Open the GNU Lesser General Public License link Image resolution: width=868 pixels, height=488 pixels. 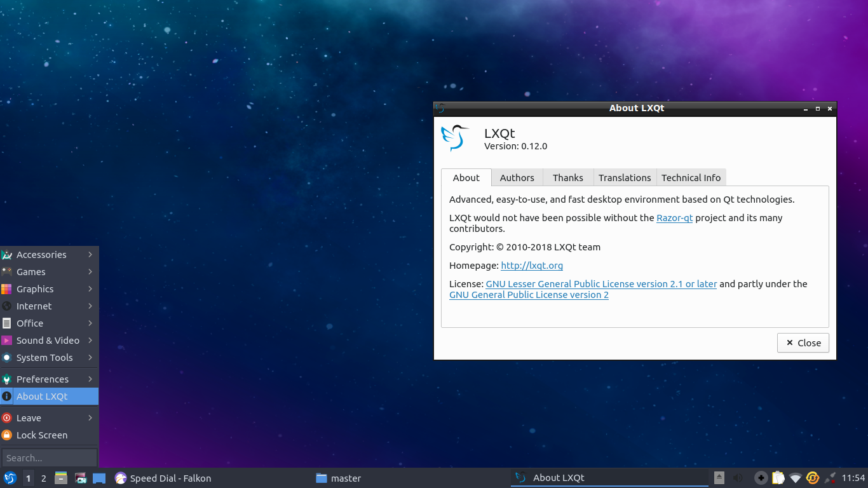tap(601, 284)
